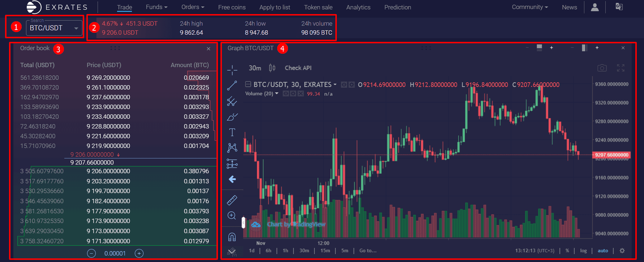Close the Order book panel
Viewport: 644px width, 262px height.
pyautogui.click(x=209, y=49)
